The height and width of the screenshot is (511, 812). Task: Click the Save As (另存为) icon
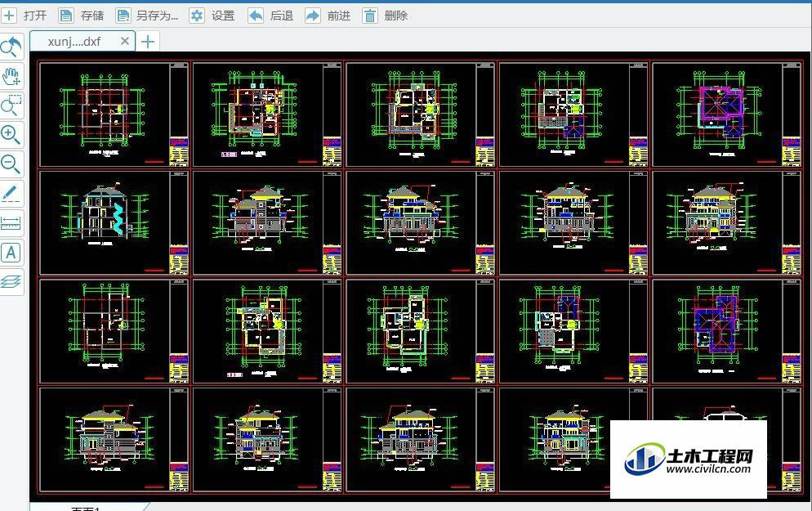tap(123, 16)
